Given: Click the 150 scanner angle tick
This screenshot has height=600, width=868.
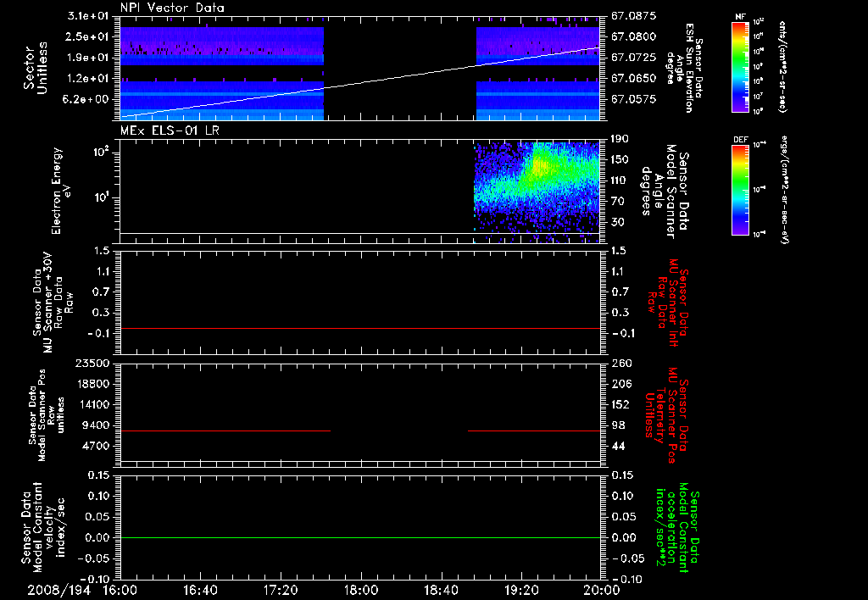Looking at the screenshot, I should (x=620, y=159).
